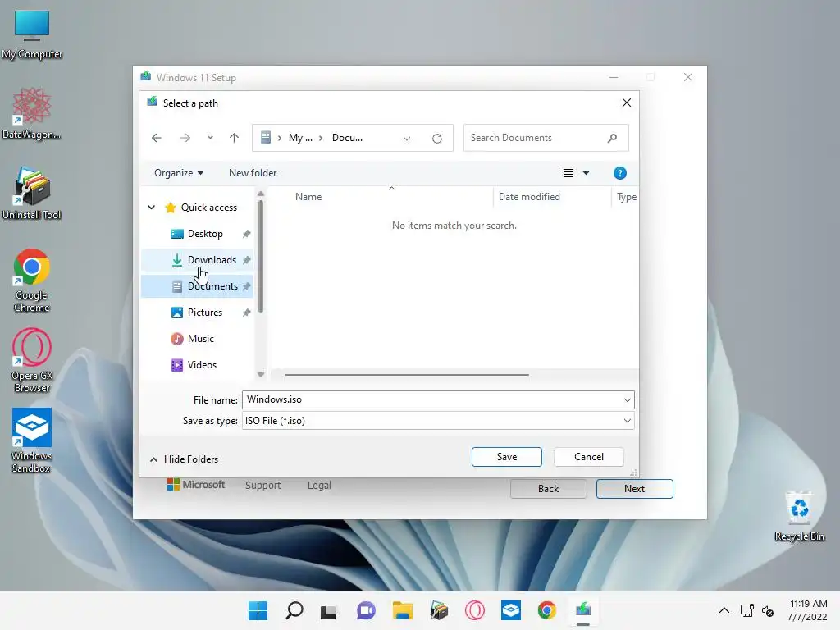The image size is (840, 630).
Task: Open the clock showing 11:19 AM
Action: click(x=807, y=610)
